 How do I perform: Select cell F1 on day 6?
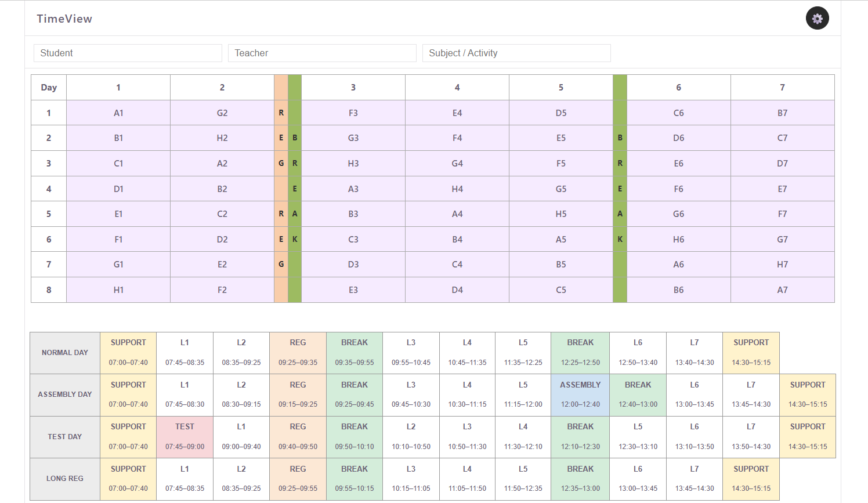tap(118, 239)
